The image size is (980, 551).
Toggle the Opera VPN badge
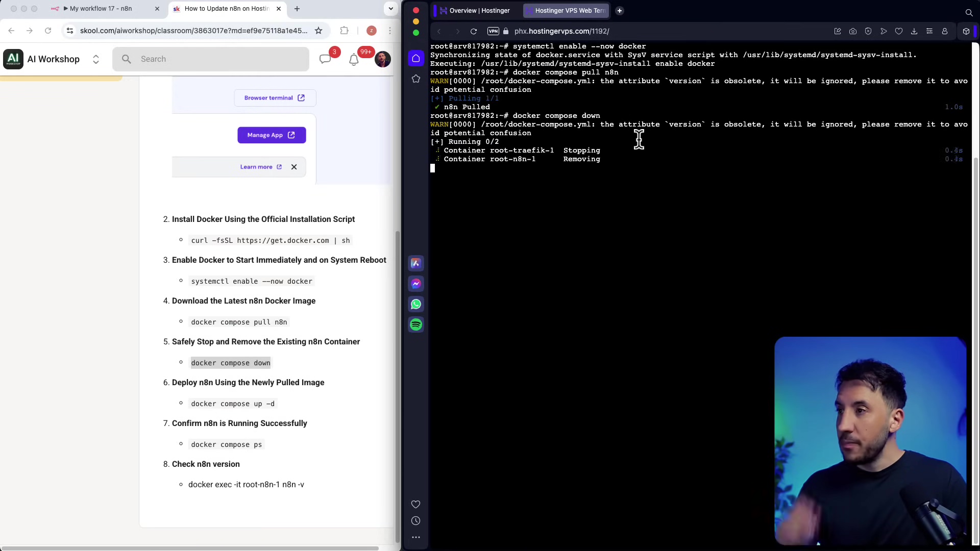(493, 31)
